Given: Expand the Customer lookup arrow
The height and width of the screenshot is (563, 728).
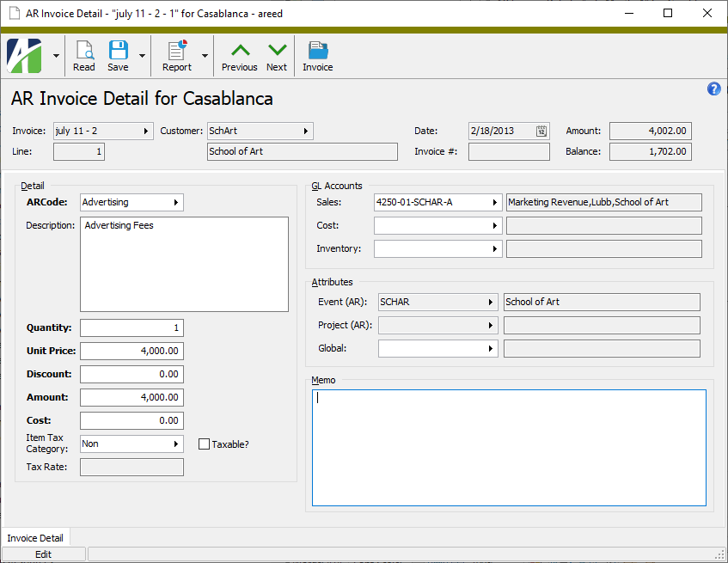Looking at the screenshot, I should (x=305, y=131).
